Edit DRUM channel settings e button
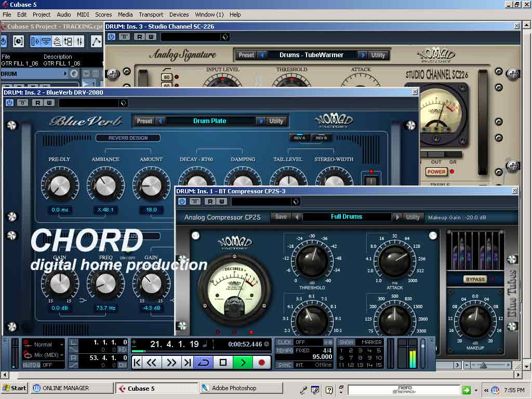This screenshot has height=399, width=532. [x=74, y=74]
